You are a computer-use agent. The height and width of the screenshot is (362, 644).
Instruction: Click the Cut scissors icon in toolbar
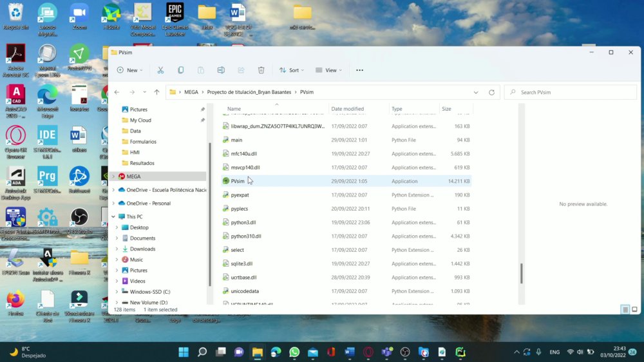[x=160, y=70]
